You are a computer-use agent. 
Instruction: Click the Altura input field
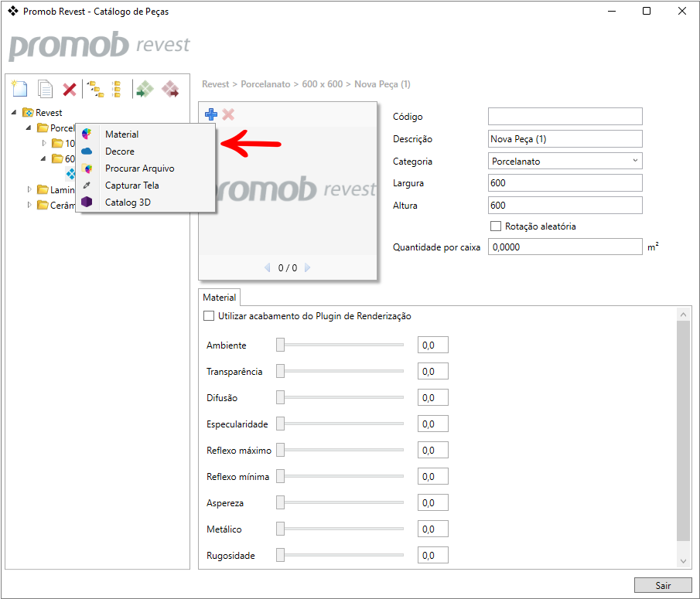pos(565,205)
